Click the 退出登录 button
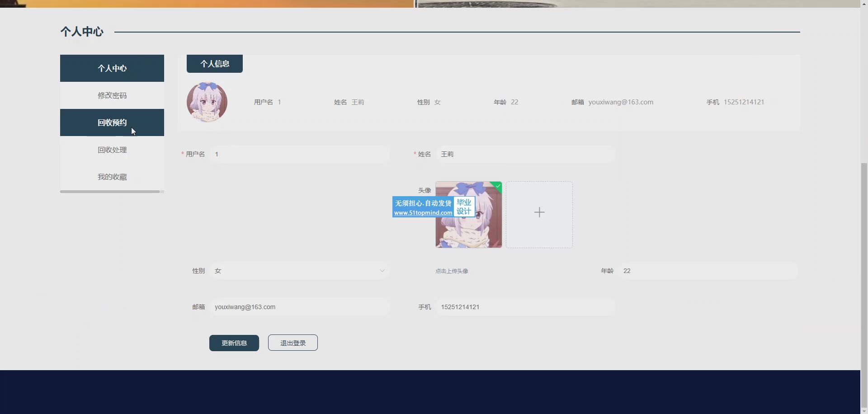Viewport: 868px width, 414px height. [293, 343]
